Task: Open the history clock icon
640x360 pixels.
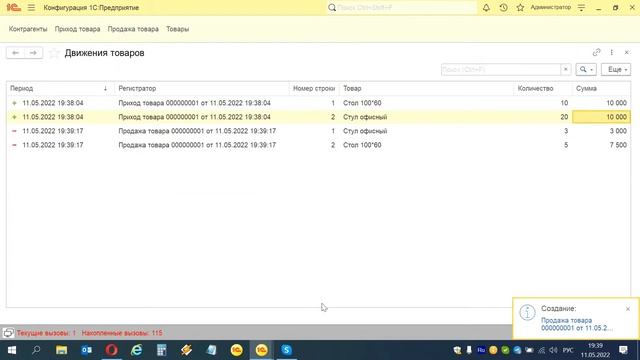Action: (503, 7)
